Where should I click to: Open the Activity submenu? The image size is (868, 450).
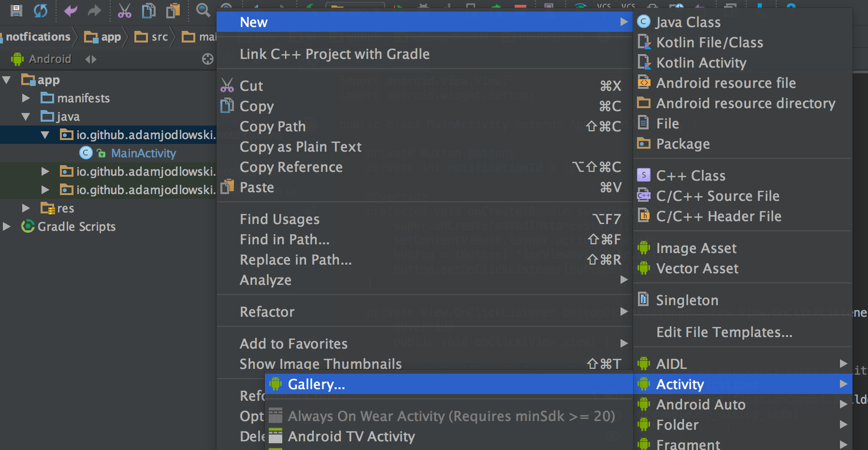click(742, 384)
